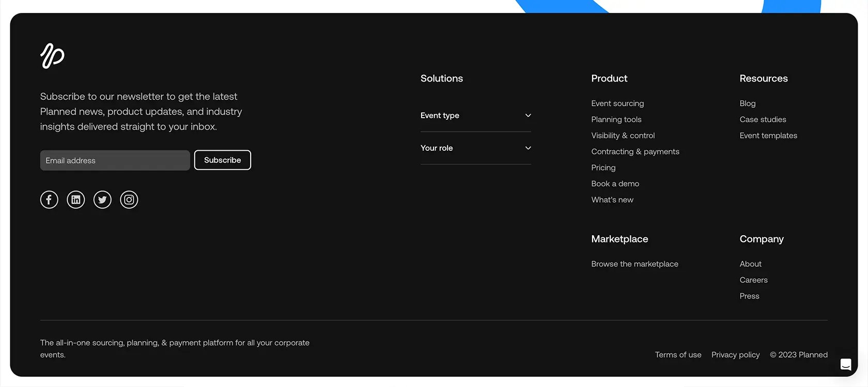868x387 pixels.
Task: Open the Careers page link
Action: [x=753, y=280]
